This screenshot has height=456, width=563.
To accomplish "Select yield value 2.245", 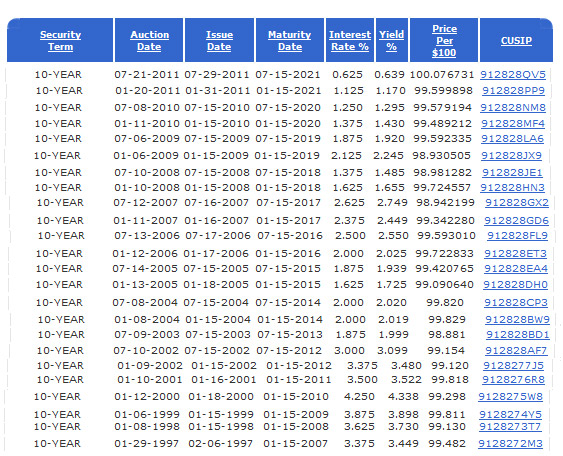I will click(388, 155).
